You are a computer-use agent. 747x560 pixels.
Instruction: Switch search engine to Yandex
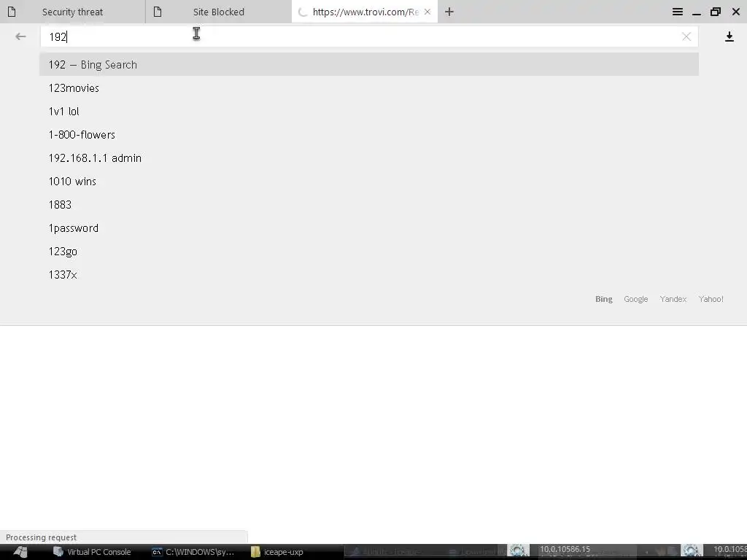click(x=673, y=299)
